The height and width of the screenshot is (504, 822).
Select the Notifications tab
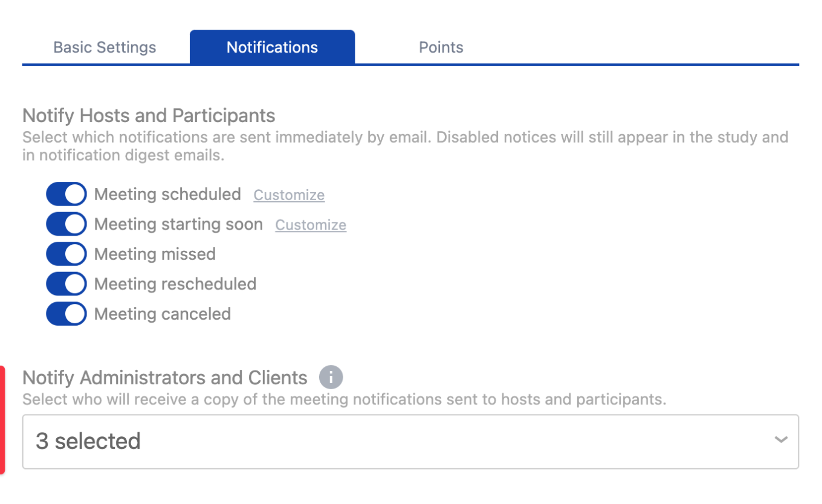[x=272, y=47]
